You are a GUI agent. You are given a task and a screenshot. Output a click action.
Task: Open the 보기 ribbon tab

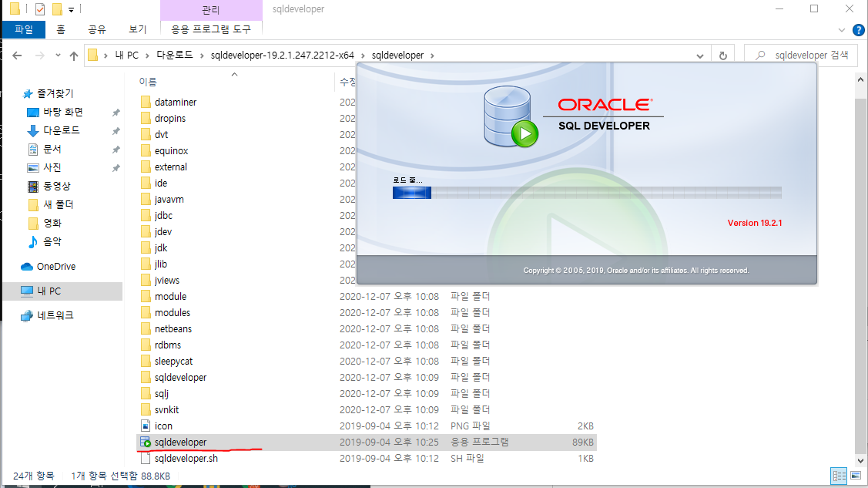click(x=137, y=29)
